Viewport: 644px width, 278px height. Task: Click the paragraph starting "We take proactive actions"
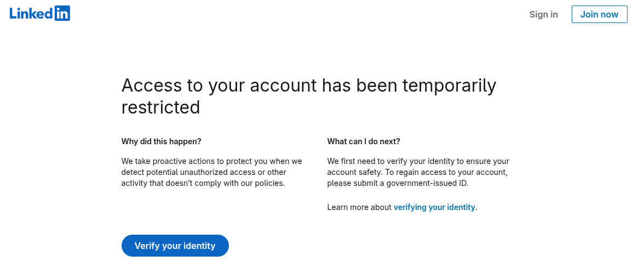pos(211,172)
